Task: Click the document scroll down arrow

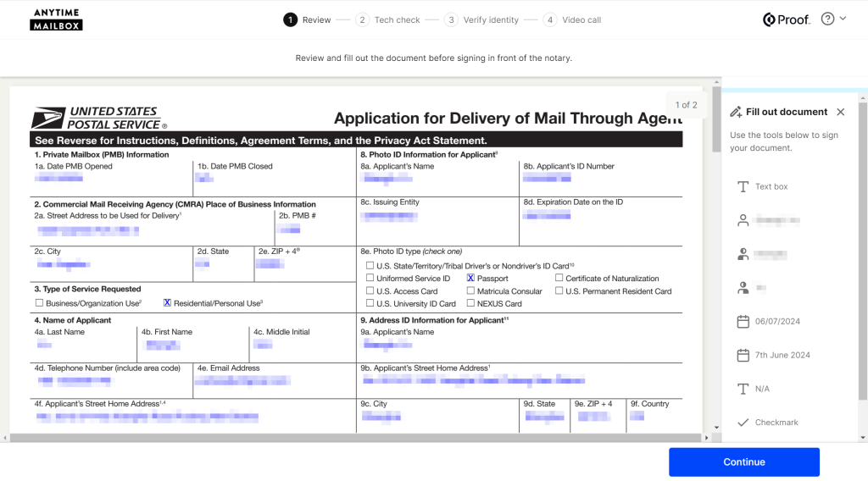Action: click(716, 428)
